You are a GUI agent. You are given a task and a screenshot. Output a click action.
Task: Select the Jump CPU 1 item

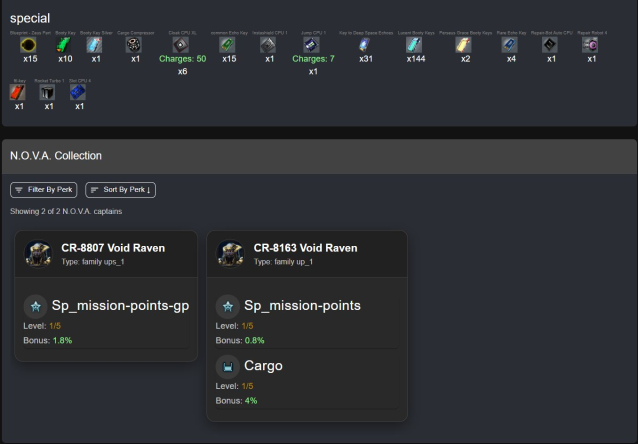pyautogui.click(x=312, y=44)
